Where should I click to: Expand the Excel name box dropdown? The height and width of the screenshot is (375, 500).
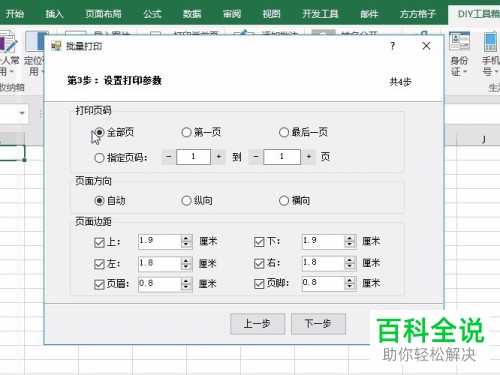(x=22, y=113)
